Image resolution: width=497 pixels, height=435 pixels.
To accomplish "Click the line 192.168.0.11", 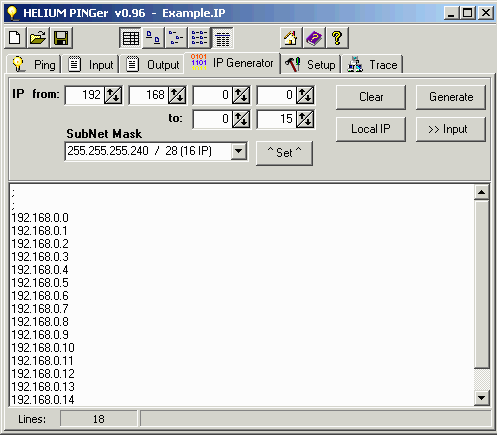I will pyautogui.click(x=42, y=361).
